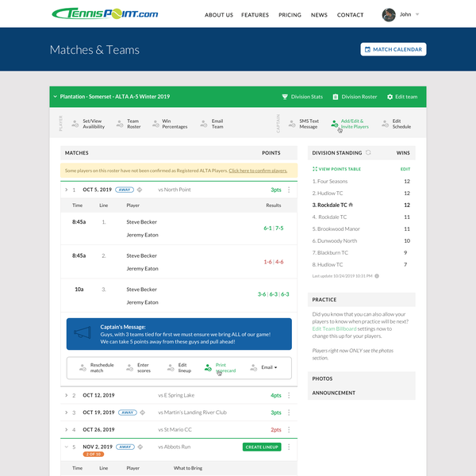
Task: Open kebab menu for Oct 5 match
Action: pyautogui.click(x=289, y=190)
